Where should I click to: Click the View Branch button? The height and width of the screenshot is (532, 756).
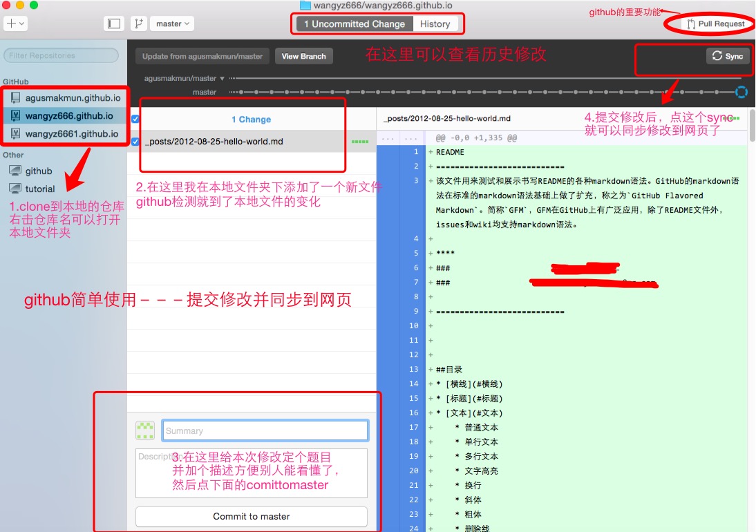304,57
